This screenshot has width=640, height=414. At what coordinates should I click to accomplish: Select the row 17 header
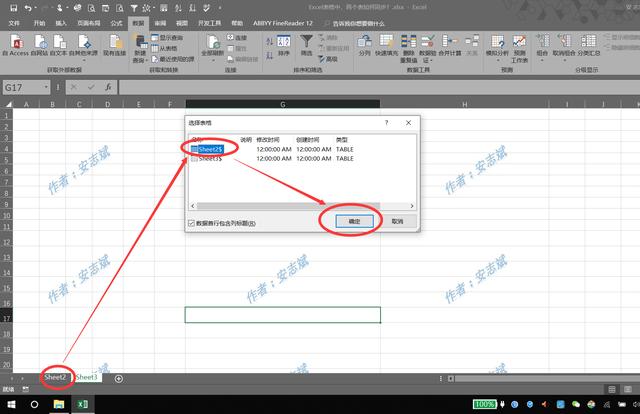7,315
